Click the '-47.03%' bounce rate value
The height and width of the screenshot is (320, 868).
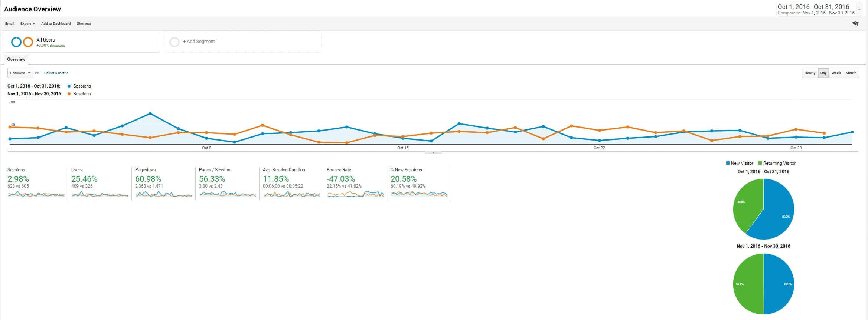click(341, 179)
